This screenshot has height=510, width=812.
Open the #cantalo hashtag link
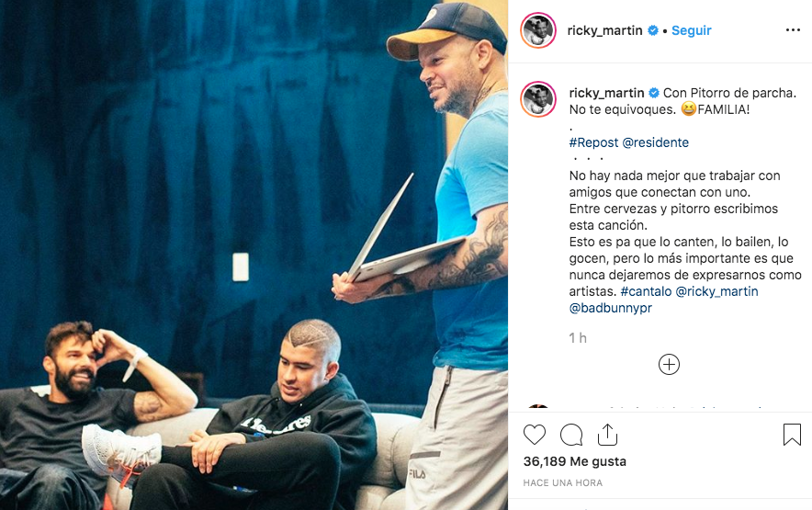(647, 291)
